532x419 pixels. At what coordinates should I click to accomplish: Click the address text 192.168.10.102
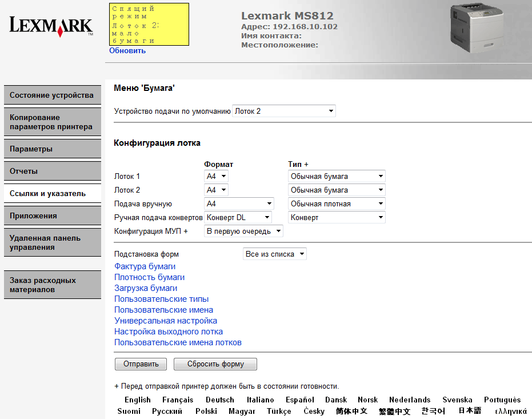pyautogui.click(x=305, y=26)
